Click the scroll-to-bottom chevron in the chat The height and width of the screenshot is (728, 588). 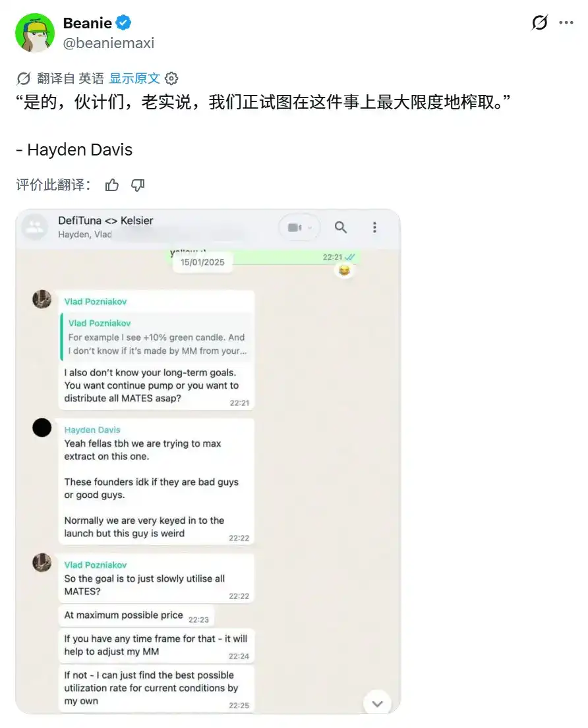point(377,704)
